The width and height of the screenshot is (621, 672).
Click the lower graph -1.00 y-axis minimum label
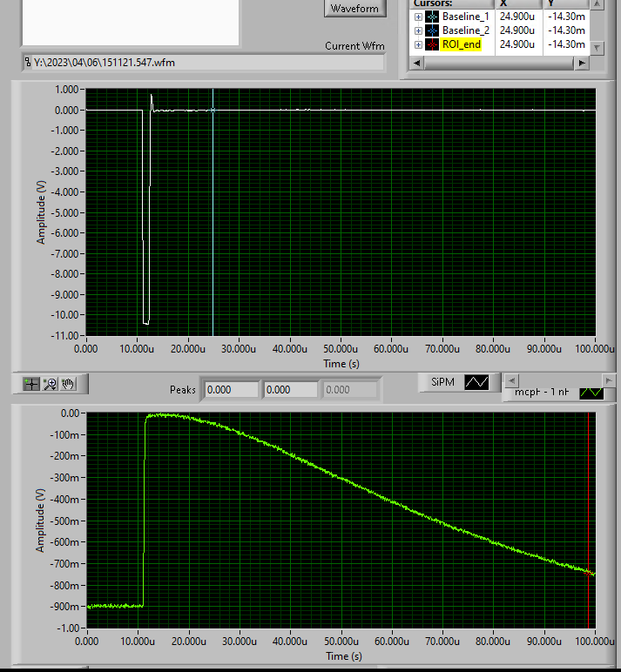point(68,628)
